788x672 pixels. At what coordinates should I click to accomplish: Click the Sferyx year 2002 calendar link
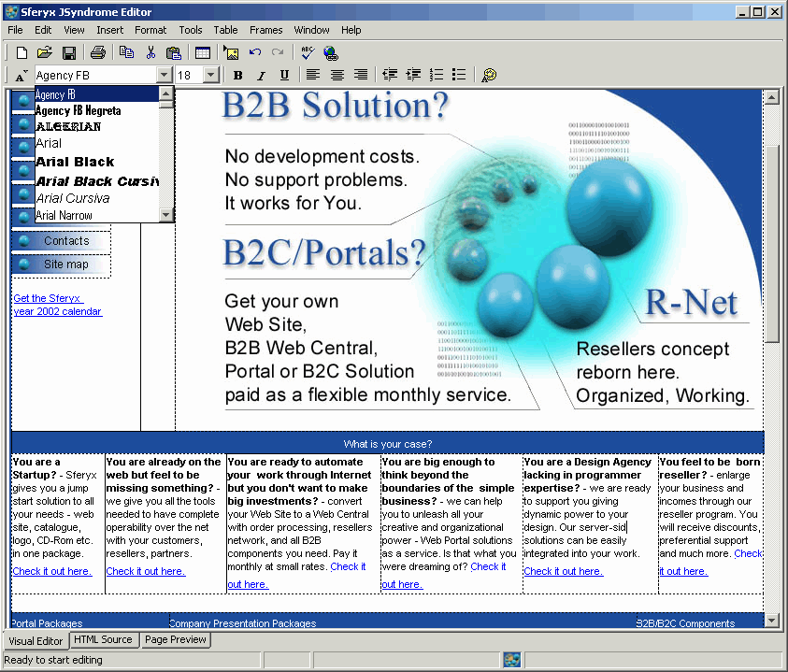[x=57, y=306]
